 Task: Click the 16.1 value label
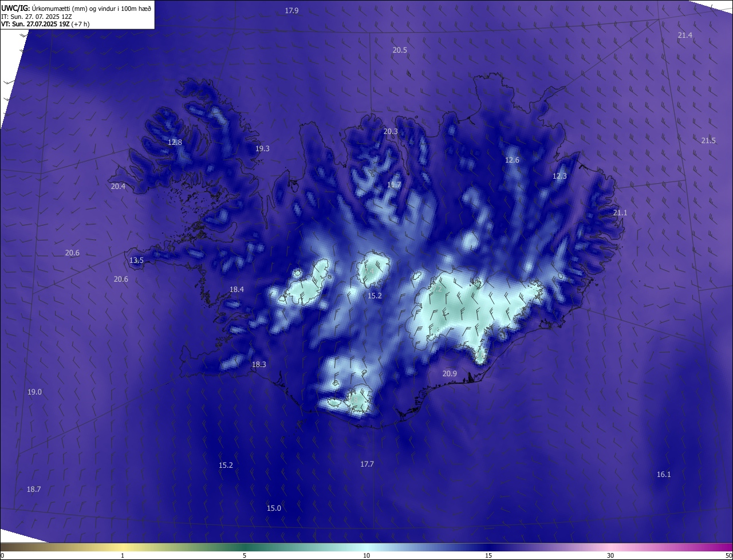pyautogui.click(x=664, y=475)
